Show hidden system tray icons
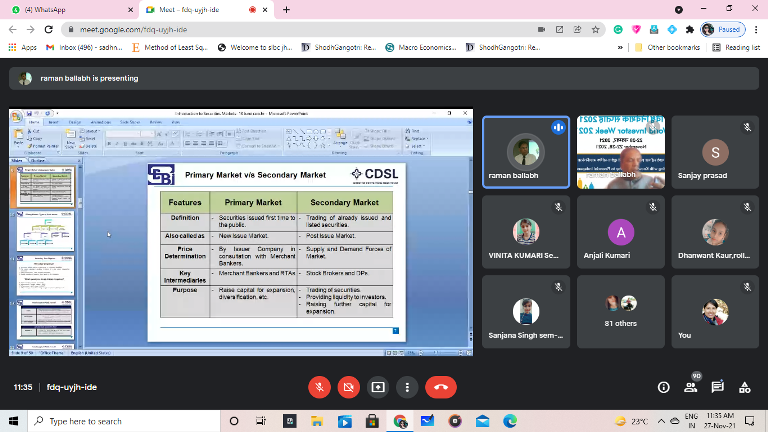The width and height of the screenshot is (768, 432). point(661,421)
